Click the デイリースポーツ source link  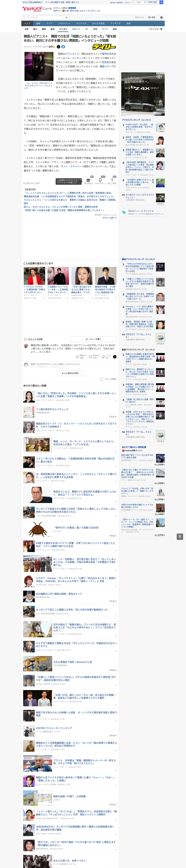coord(109,218)
